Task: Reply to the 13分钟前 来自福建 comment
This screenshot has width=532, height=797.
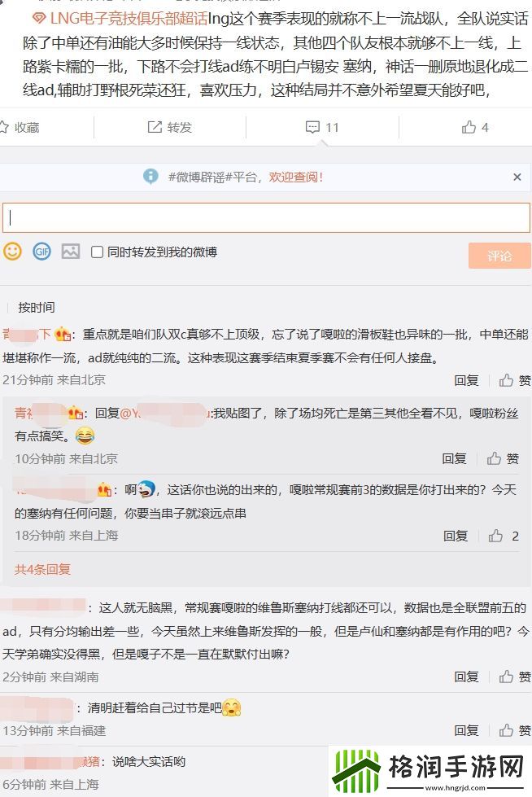Action: (466, 730)
